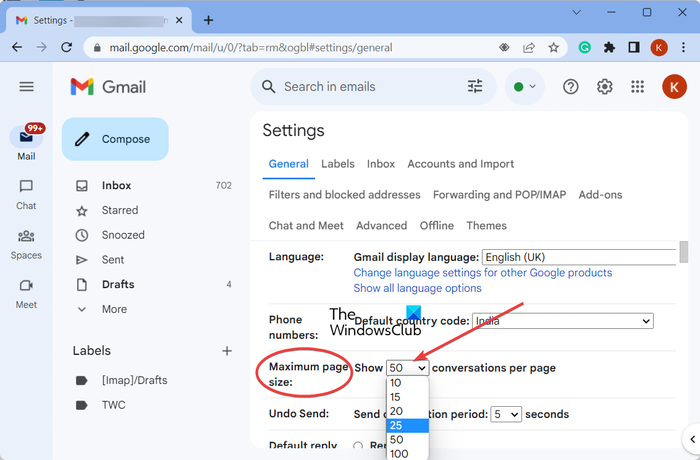
Task: Select 15 conversations per page
Action: pyautogui.click(x=408, y=397)
